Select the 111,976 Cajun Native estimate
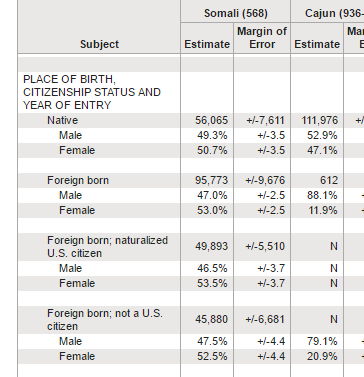This screenshot has height=377, width=364. coord(320,120)
